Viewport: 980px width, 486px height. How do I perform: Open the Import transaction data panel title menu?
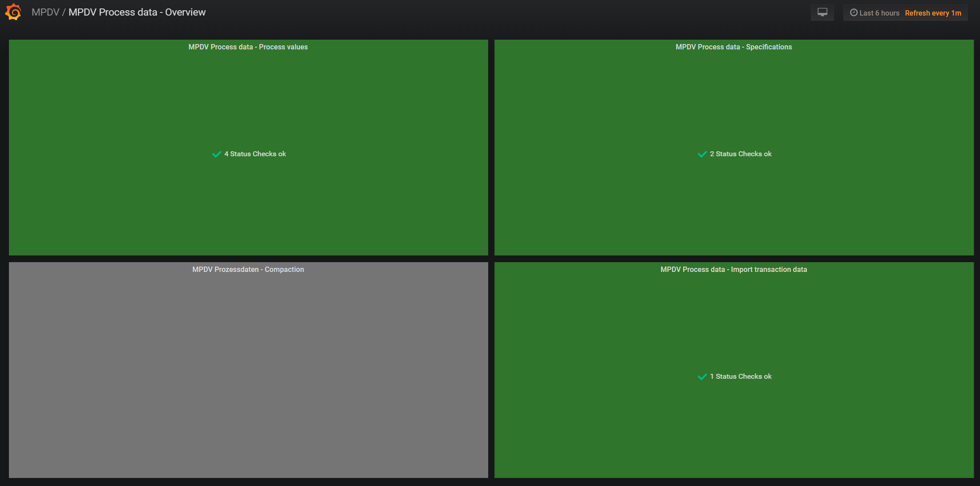pyautogui.click(x=733, y=269)
